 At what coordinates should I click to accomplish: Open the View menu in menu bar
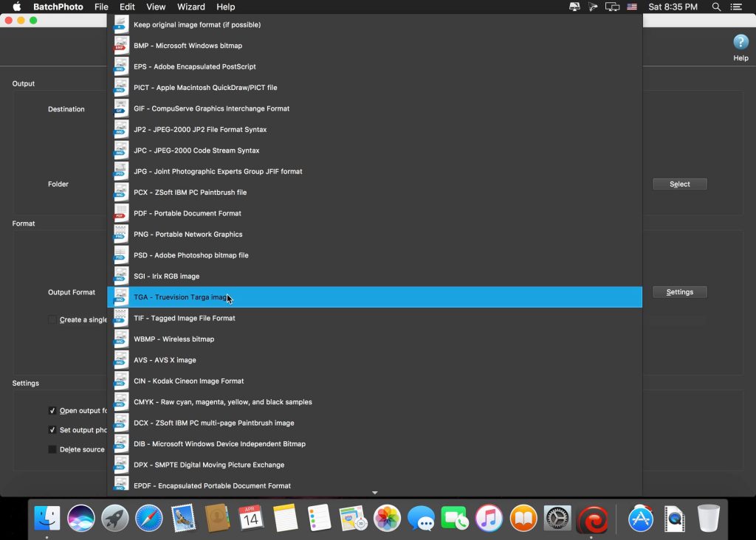[x=156, y=7]
